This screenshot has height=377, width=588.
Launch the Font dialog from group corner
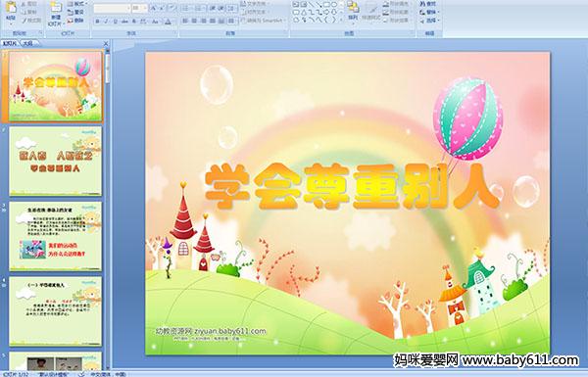[174, 33]
